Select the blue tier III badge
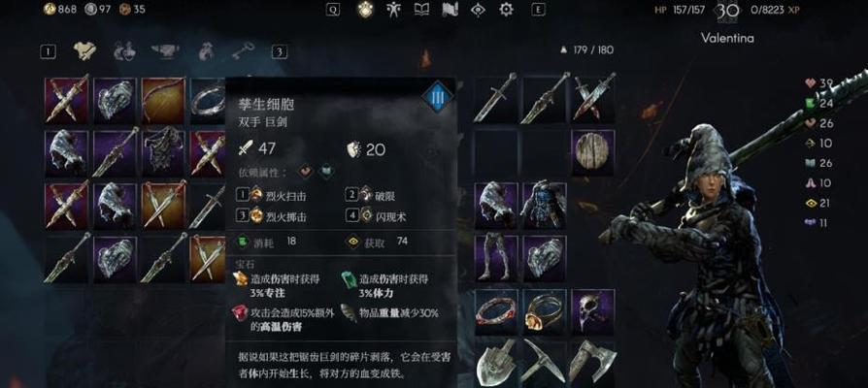Viewport: 868px width, 388px height. click(x=437, y=98)
